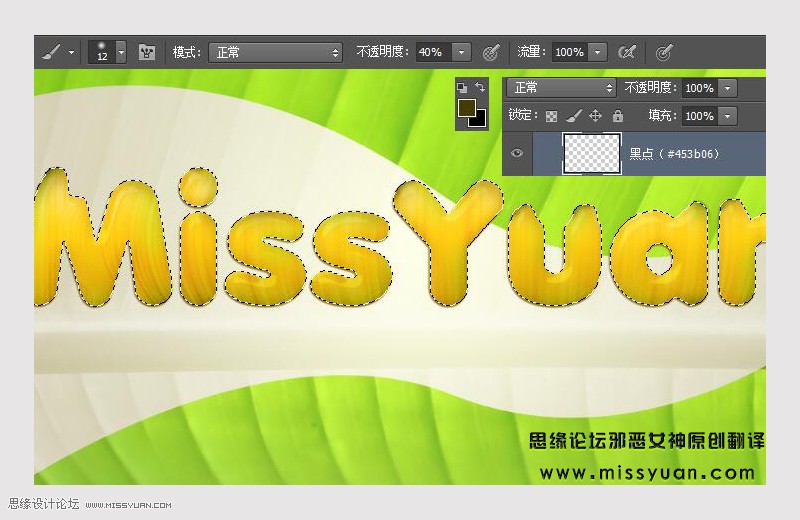Lock image pixels with brush icon
This screenshot has width=800, height=520.
click(x=573, y=116)
